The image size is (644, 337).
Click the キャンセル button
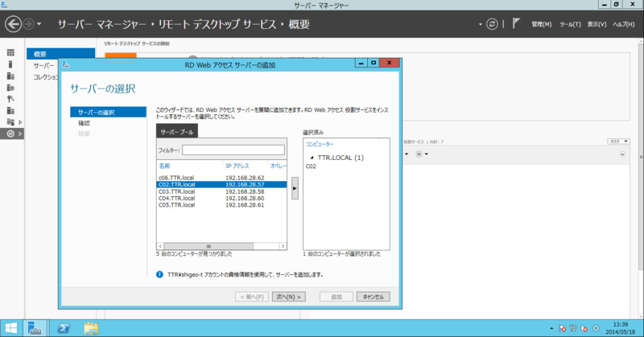pos(374,296)
